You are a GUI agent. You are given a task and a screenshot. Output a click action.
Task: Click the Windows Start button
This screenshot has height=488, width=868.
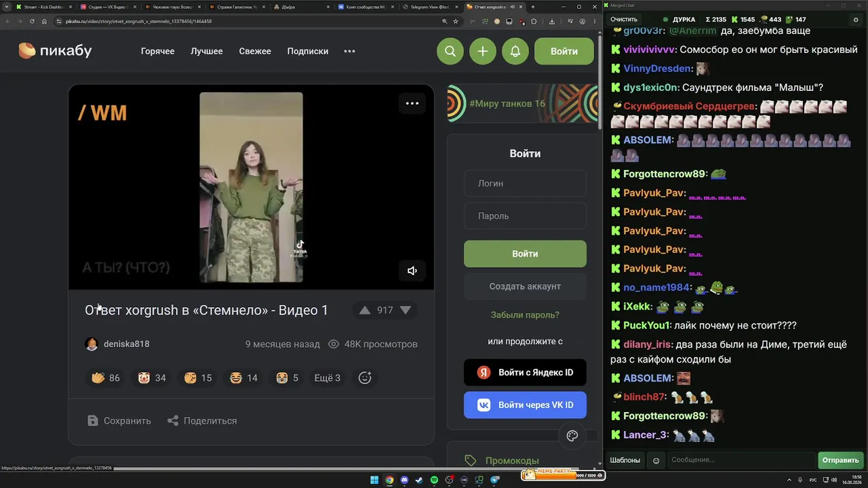pyautogui.click(x=374, y=481)
